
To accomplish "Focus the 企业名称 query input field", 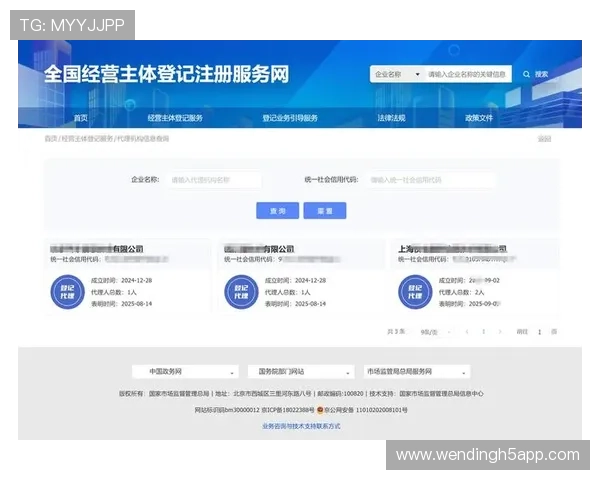I will (x=215, y=180).
